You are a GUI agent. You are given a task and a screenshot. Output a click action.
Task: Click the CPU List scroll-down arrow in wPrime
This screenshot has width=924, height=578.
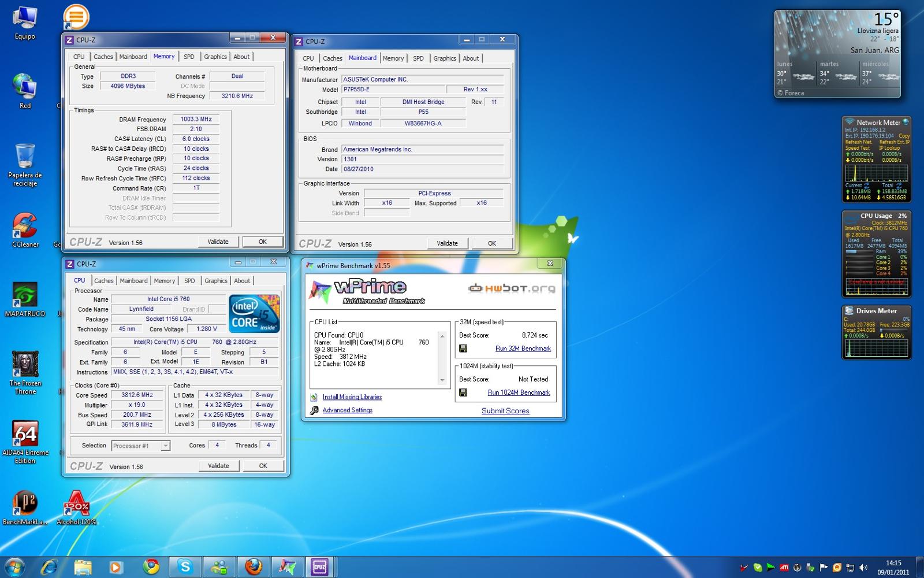(x=442, y=380)
